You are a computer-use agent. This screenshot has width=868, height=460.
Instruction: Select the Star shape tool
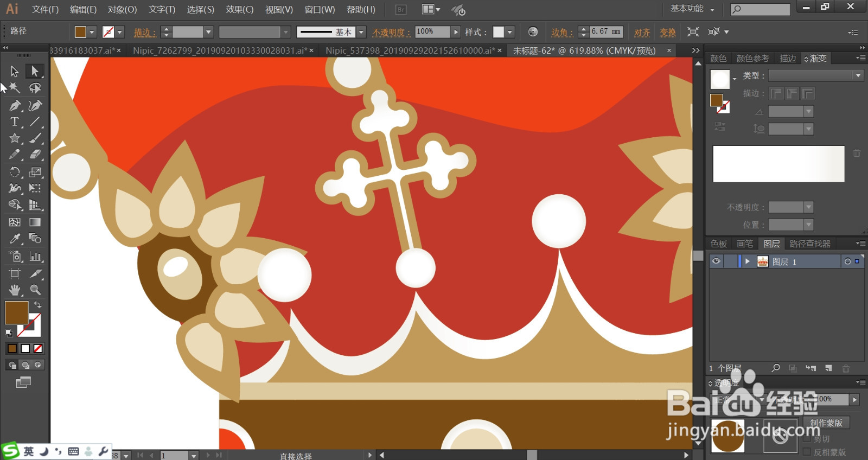pos(15,138)
